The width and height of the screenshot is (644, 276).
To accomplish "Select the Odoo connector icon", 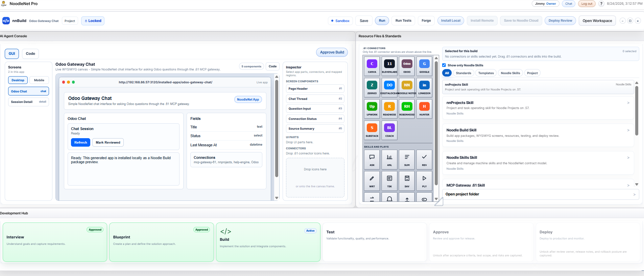I will coord(407,66).
